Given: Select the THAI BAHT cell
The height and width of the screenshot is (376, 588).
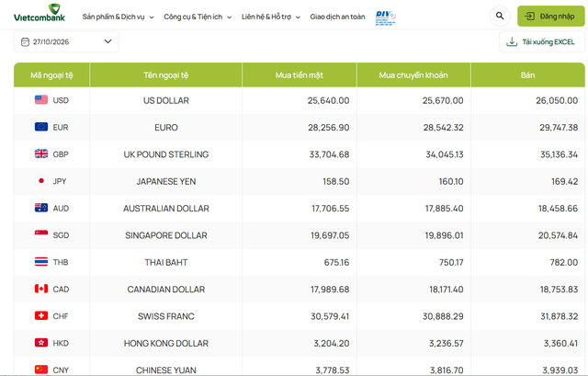Looking at the screenshot, I should tap(166, 262).
